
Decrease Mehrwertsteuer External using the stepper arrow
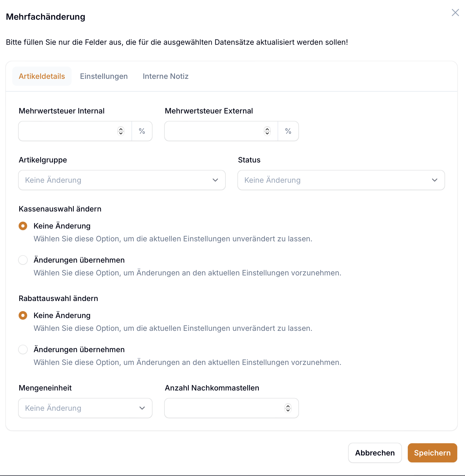point(267,133)
